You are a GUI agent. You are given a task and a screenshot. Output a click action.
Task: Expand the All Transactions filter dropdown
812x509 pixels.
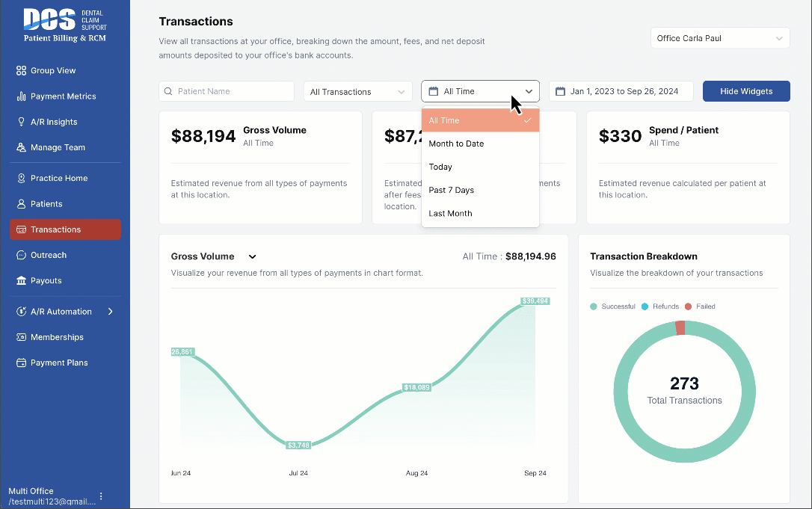click(357, 91)
